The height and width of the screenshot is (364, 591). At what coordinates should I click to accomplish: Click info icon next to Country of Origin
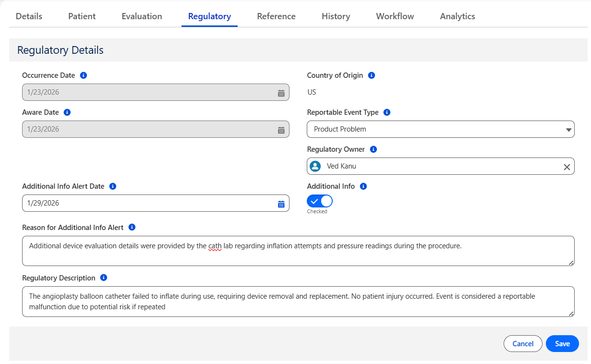[x=371, y=75]
